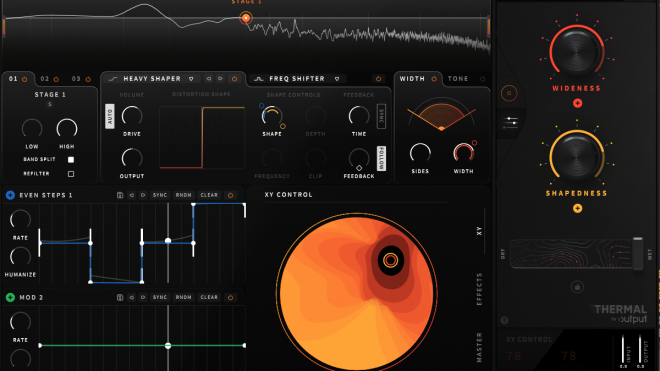Open the macro view circle icon
Viewport: 660px width, 371px height.
pos(509,93)
